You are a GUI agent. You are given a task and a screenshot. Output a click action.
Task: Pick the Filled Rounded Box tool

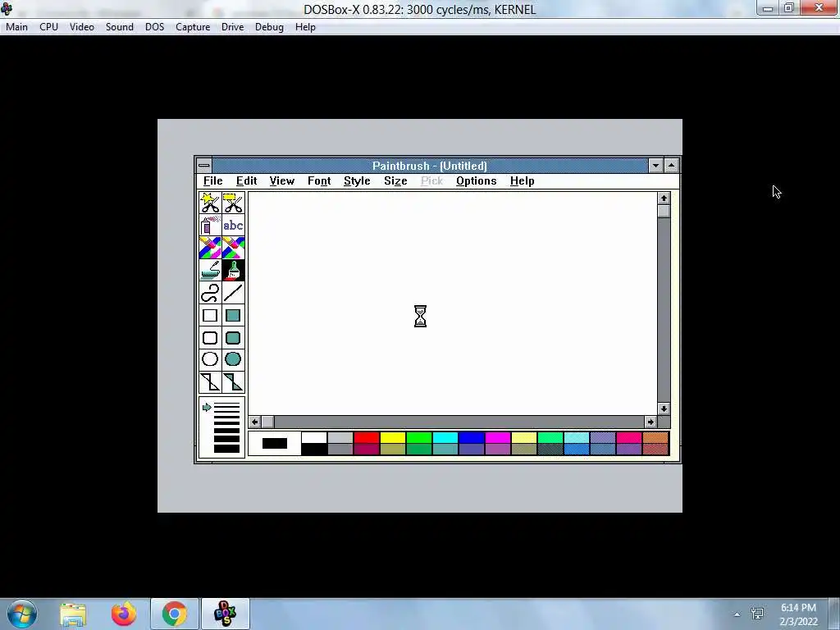click(x=233, y=338)
